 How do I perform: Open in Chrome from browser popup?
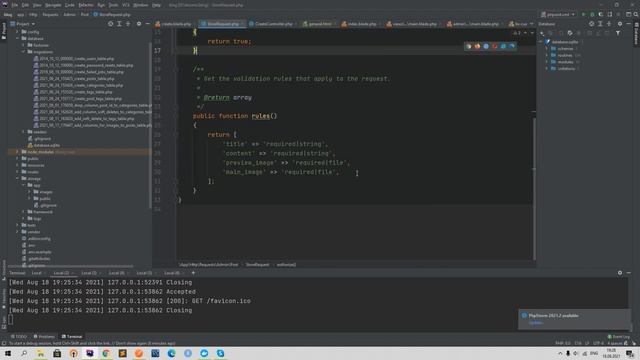click(x=469, y=46)
